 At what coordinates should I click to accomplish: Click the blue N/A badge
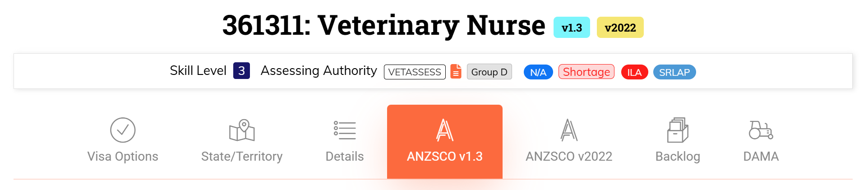pos(538,72)
